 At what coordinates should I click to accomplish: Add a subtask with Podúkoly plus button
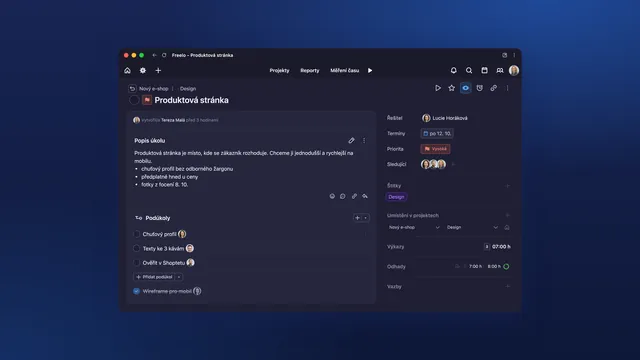tap(358, 218)
